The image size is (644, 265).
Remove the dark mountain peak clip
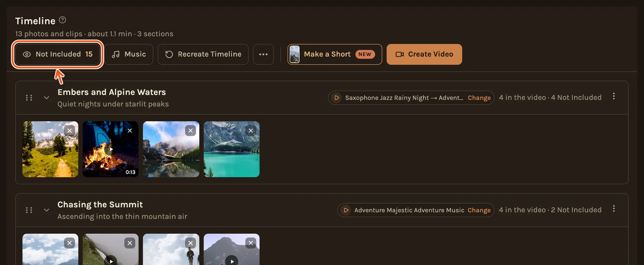(251, 243)
